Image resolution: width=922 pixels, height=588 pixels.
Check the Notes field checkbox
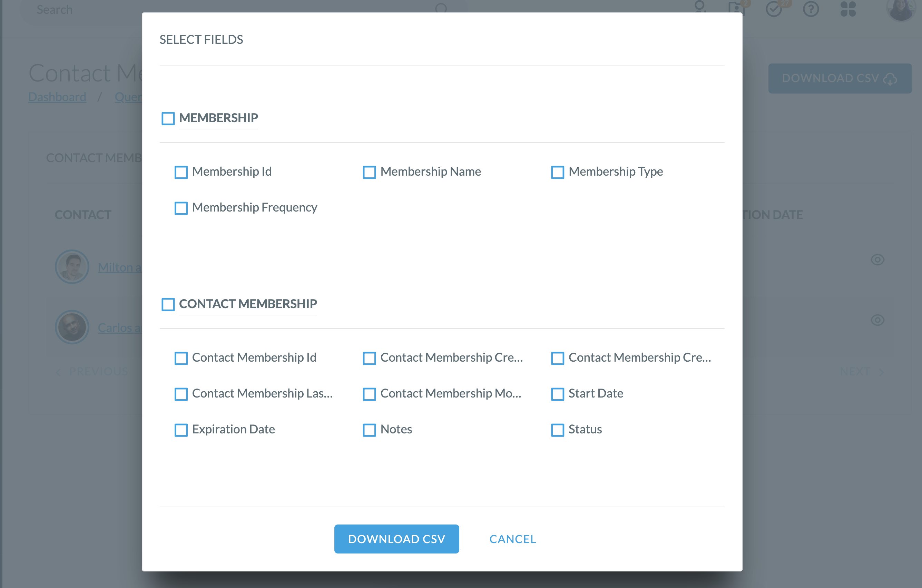369,430
